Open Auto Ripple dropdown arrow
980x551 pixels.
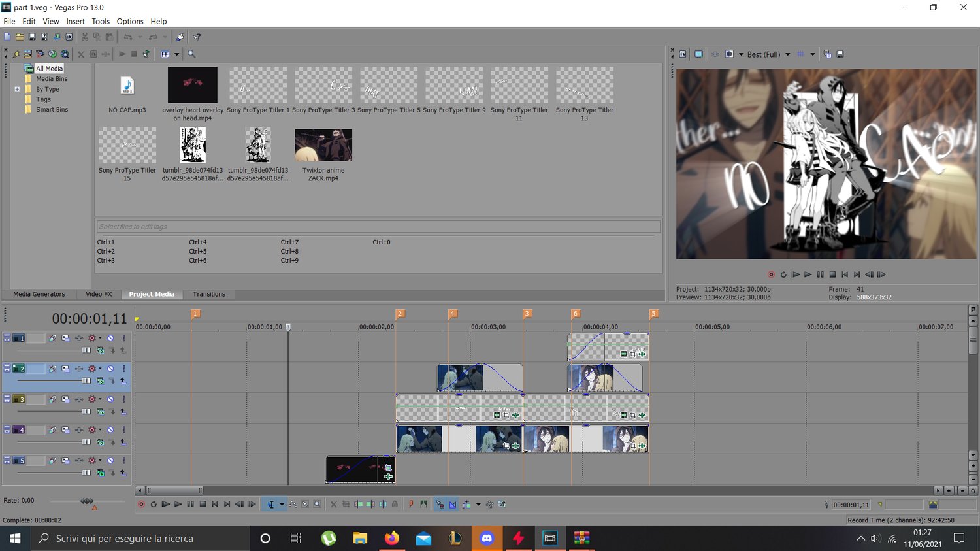[x=478, y=504]
